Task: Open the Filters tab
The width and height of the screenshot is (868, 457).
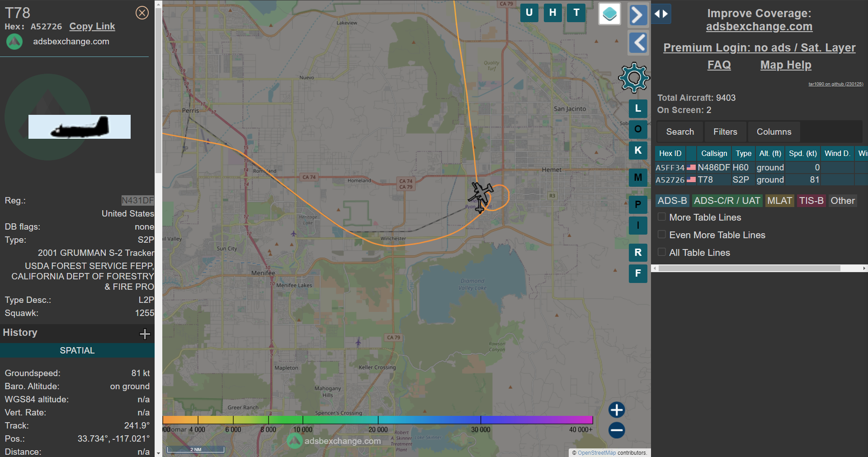Action: (x=725, y=132)
